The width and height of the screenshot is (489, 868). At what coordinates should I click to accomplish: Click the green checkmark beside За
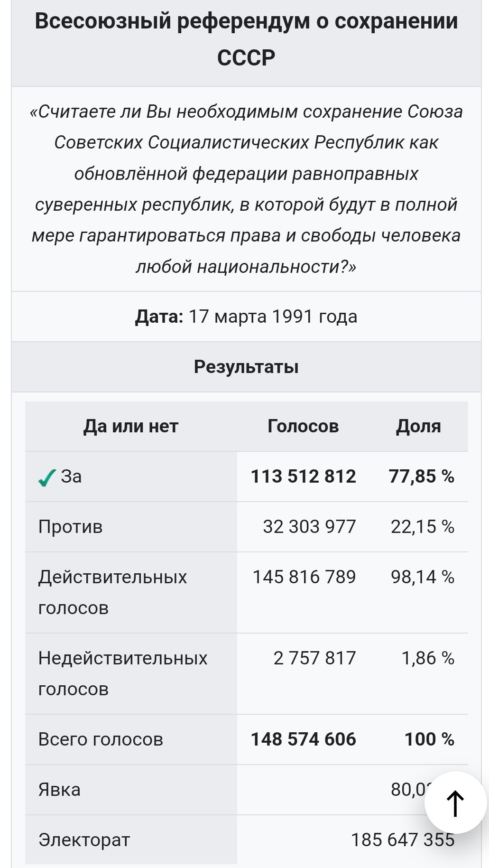pos(47,477)
